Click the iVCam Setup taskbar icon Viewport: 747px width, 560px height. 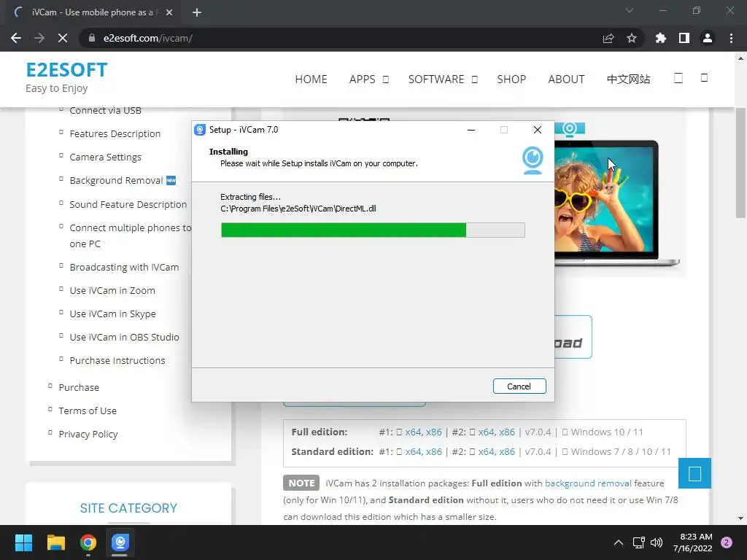click(120, 542)
